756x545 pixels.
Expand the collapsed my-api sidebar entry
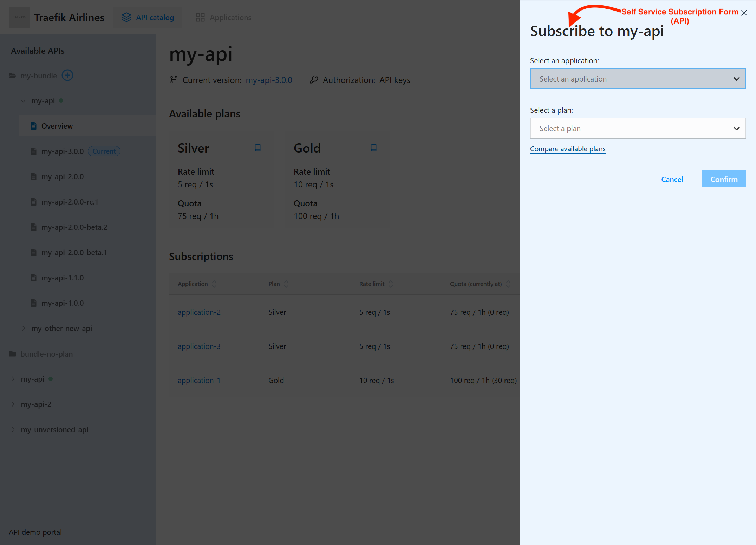click(x=13, y=379)
